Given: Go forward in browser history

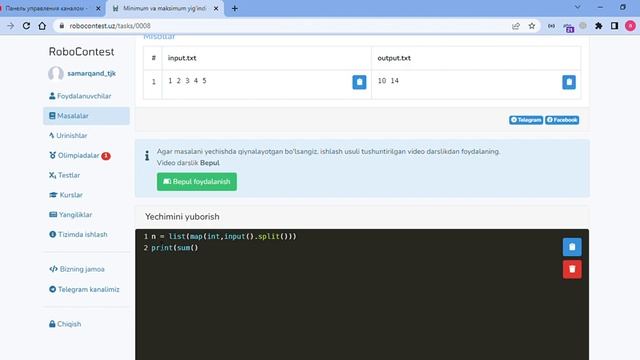Looking at the screenshot, I should click(x=10, y=26).
